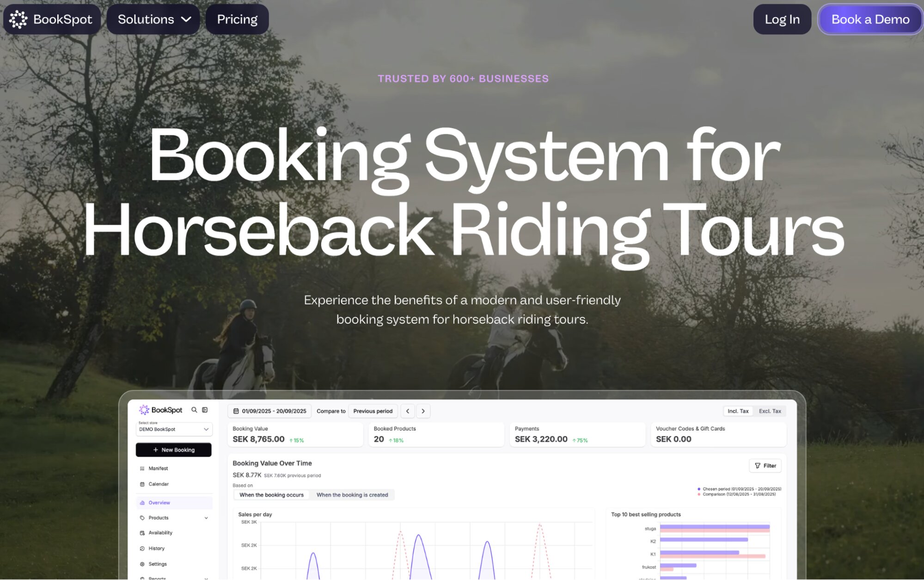Open the Previous period comparison dropdown
The image size is (924, 580).
pyautogui.click(x=373, y=411)
